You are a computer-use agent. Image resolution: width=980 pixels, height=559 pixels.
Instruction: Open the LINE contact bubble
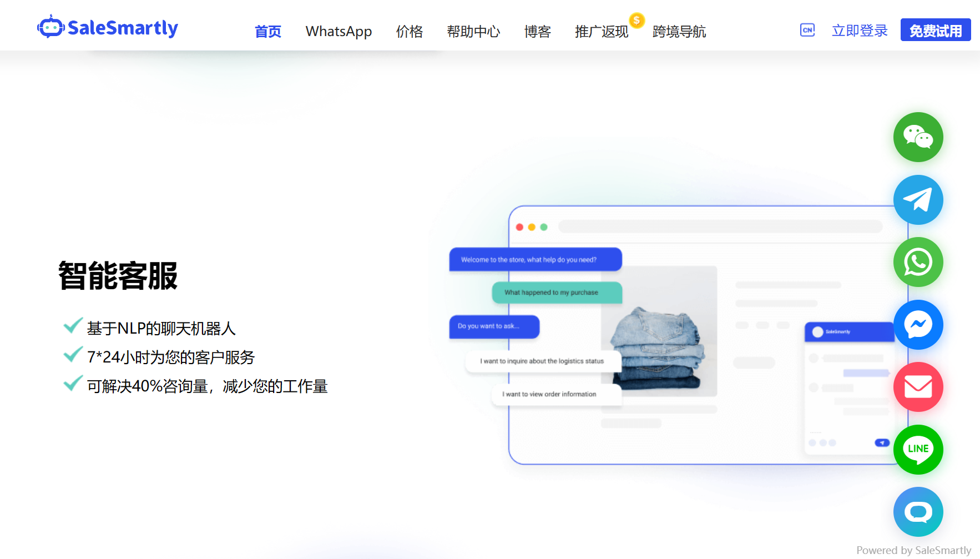coord(918,450)
